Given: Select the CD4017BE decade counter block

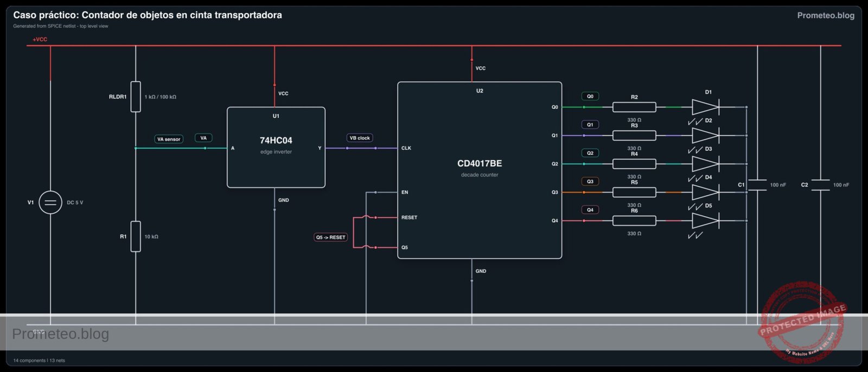Looking at the screenshot, I should click(480, 170).
